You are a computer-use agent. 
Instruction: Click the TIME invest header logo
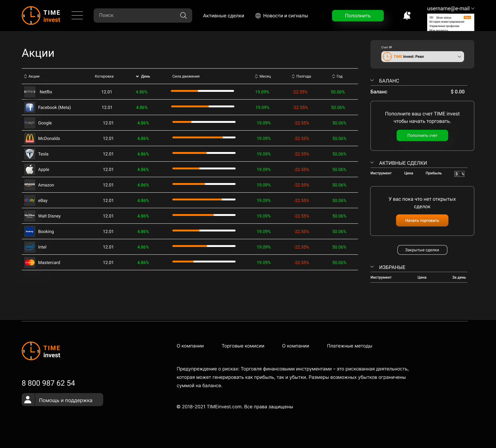(x=41, y=16)
